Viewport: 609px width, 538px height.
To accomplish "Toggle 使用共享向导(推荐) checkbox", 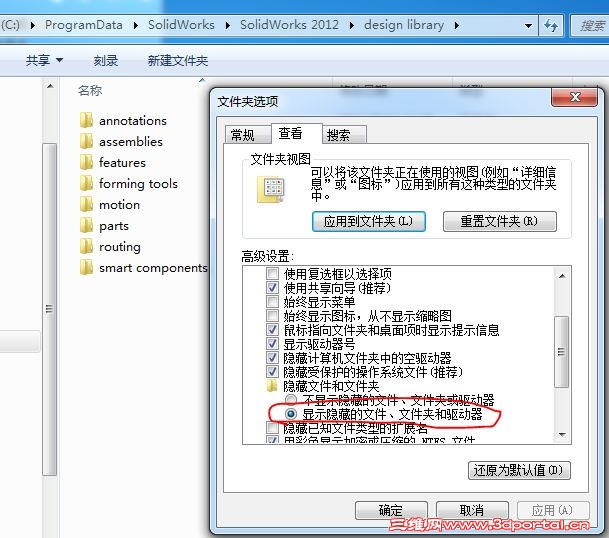I will click(272, 287).
